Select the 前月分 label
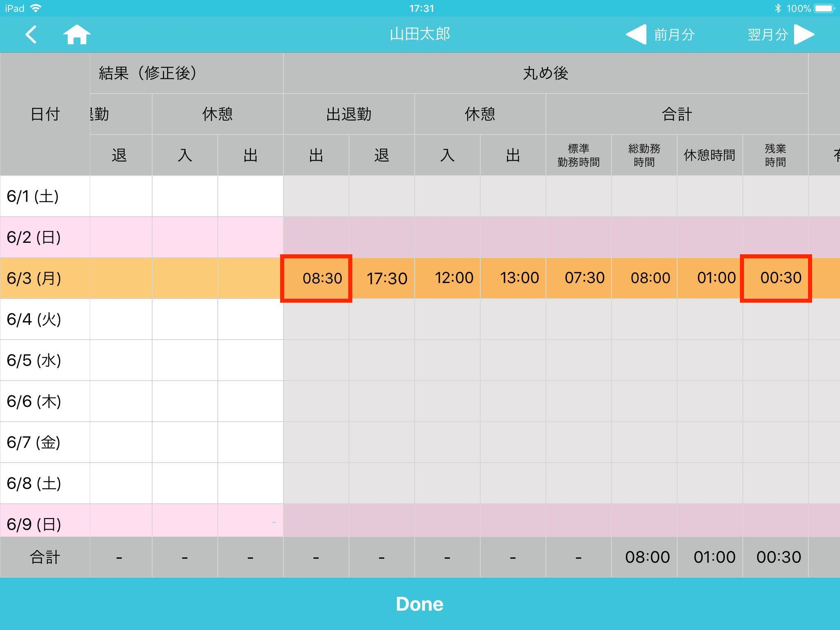This screenshot has width=840, height=630. (x=674, y=34)
